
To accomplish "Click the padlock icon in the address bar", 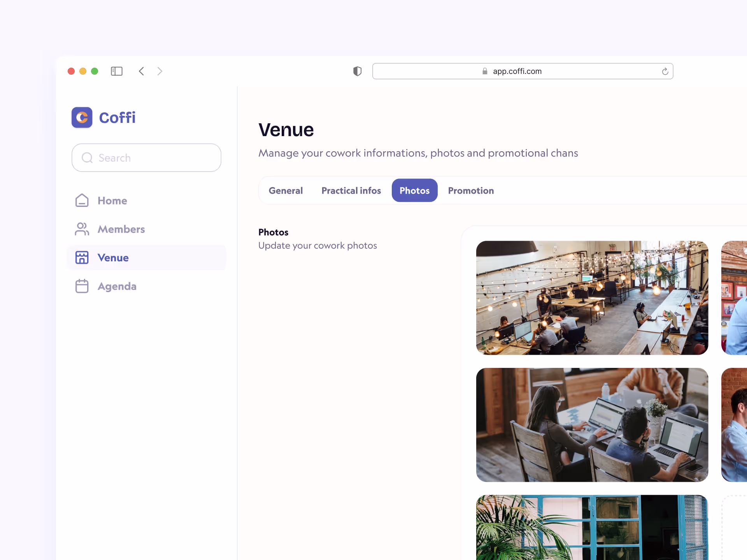I will pos(485,71).
